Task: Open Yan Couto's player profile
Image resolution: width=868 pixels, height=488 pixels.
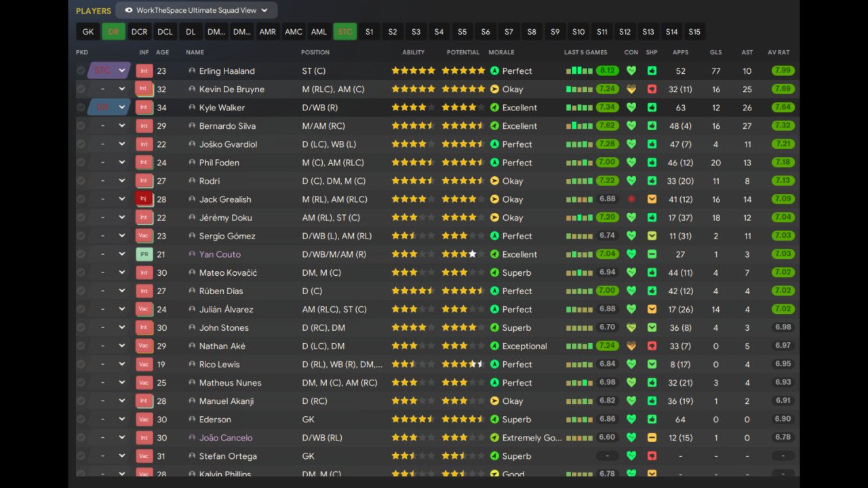Action: (x=220, y=254)
